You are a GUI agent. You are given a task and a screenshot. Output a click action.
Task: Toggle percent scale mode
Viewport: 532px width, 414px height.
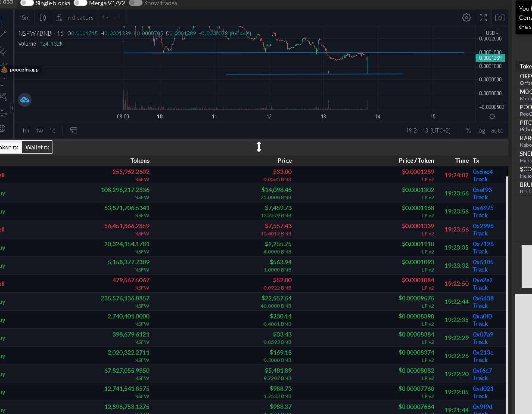click(468, 130)
